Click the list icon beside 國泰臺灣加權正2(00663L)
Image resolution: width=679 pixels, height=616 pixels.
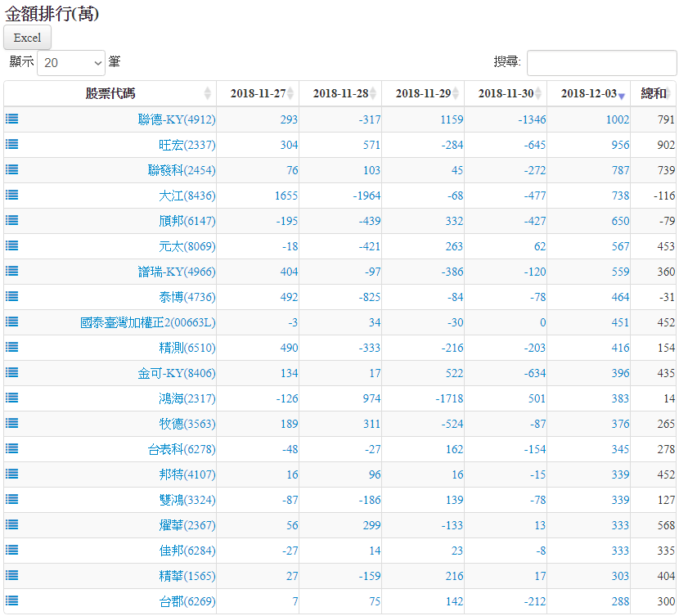pos(12,321)
